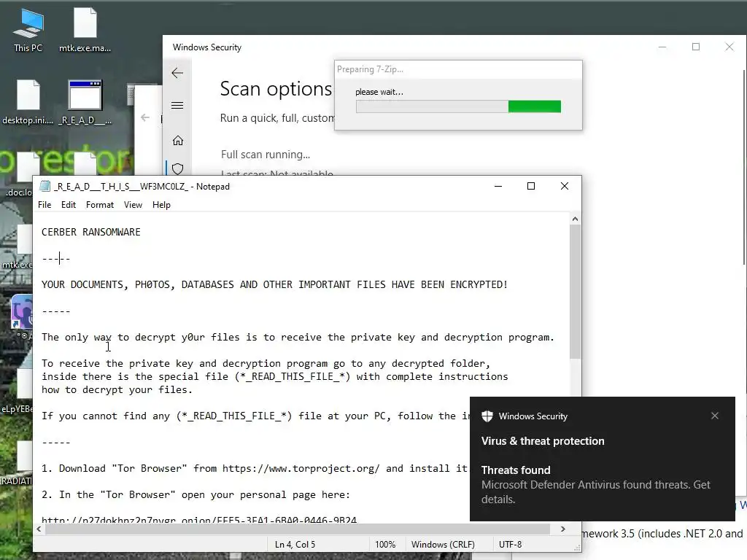Click 'Preparing 7-Zip...' dialog title
This screenshot has width=747, height=560.
370,69
